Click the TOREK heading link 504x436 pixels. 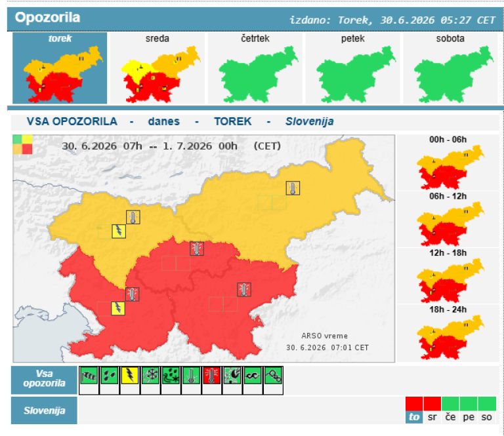[x=233, y=121]
